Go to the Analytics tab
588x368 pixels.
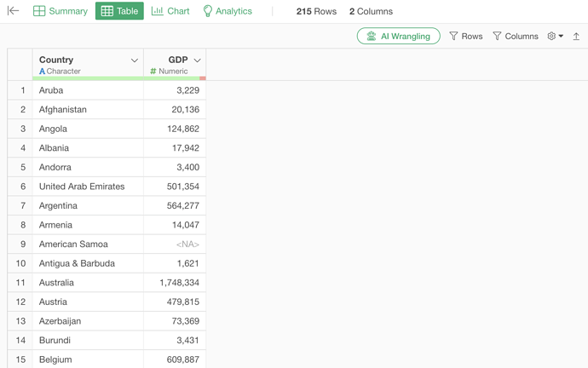227,12
